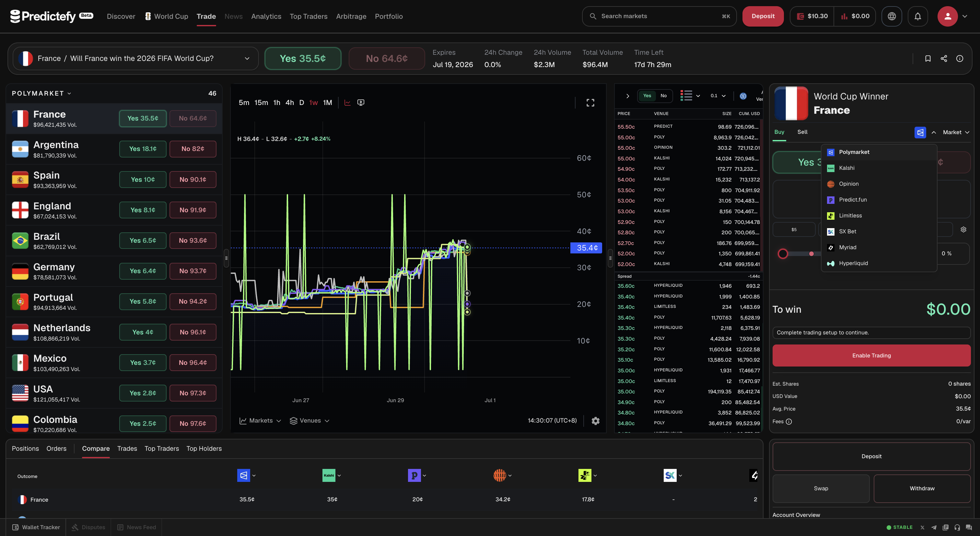Viewport: 980px width, 536px height.
Task: Click Yes 18.1¢ for Argentina
Action: coord(143,149)
